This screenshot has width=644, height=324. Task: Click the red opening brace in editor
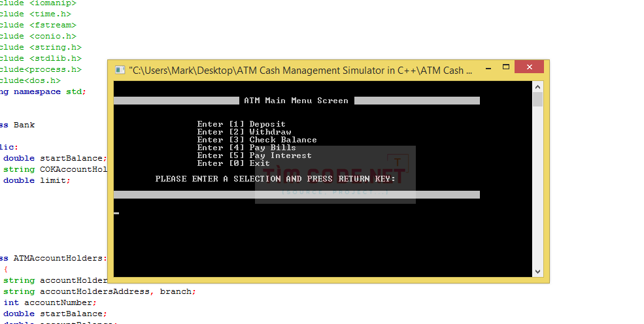tap(6, 269)
